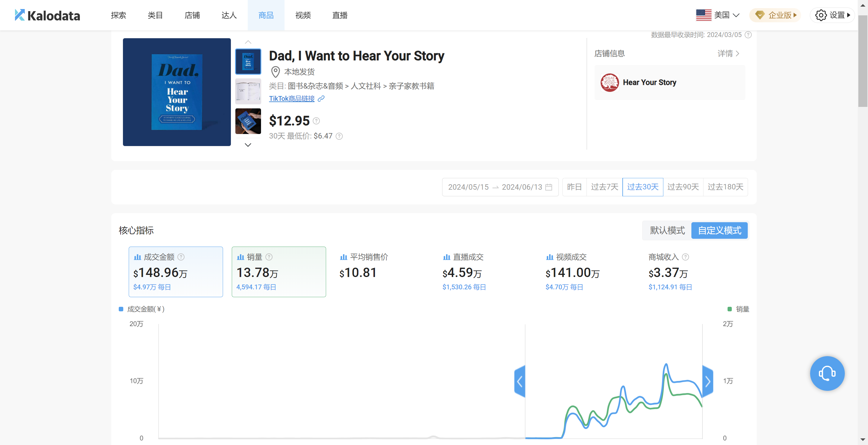The width and height of the screenshot is (868, 445).
Task: Click the TikTok product link chain icon
Action: 321,99
